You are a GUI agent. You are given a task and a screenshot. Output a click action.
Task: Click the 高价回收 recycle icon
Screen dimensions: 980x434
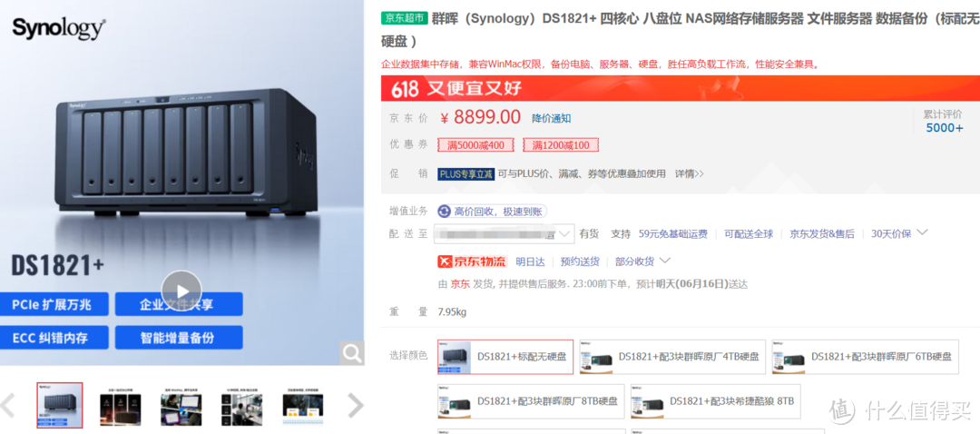[444, 211]
